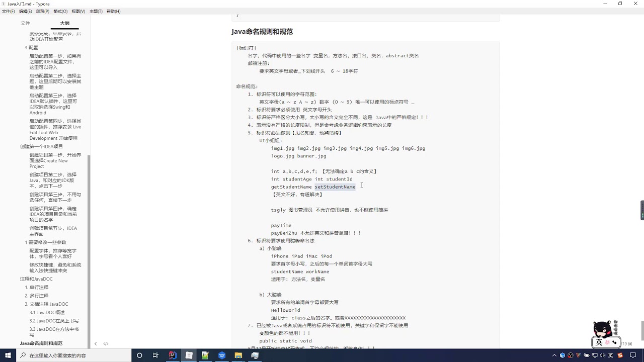Screen dimensions: 644x362
Task: Open the 段落(P) menu
Action: (x=43, y=11)
